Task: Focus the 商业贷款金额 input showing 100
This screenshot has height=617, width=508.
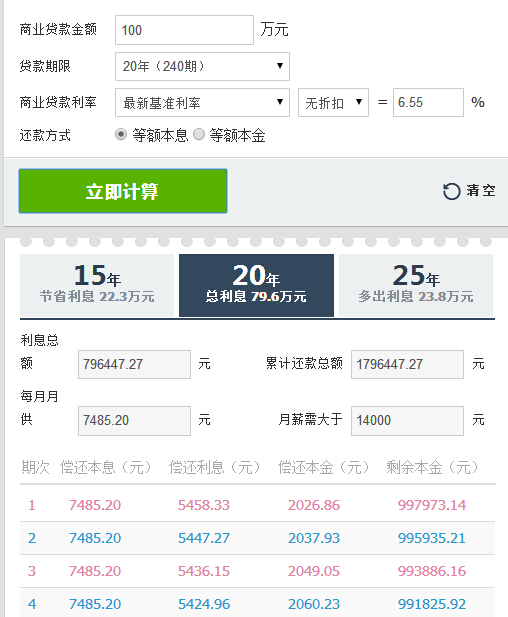Action: (x=184, y=30)
